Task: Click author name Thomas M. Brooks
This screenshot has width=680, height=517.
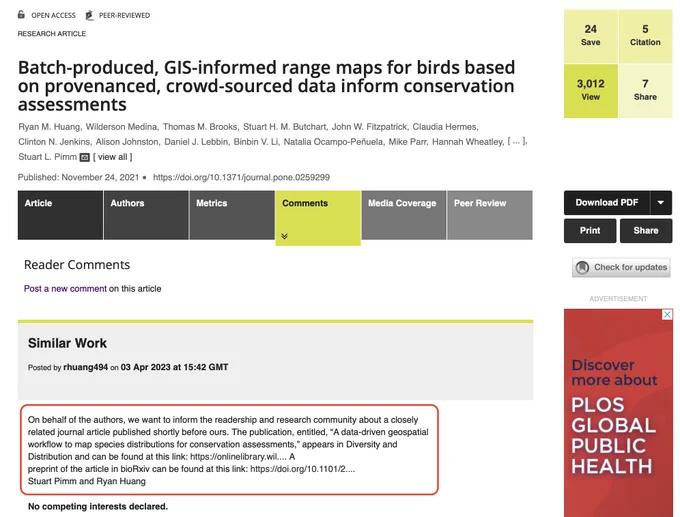Action: click(200, 127)
